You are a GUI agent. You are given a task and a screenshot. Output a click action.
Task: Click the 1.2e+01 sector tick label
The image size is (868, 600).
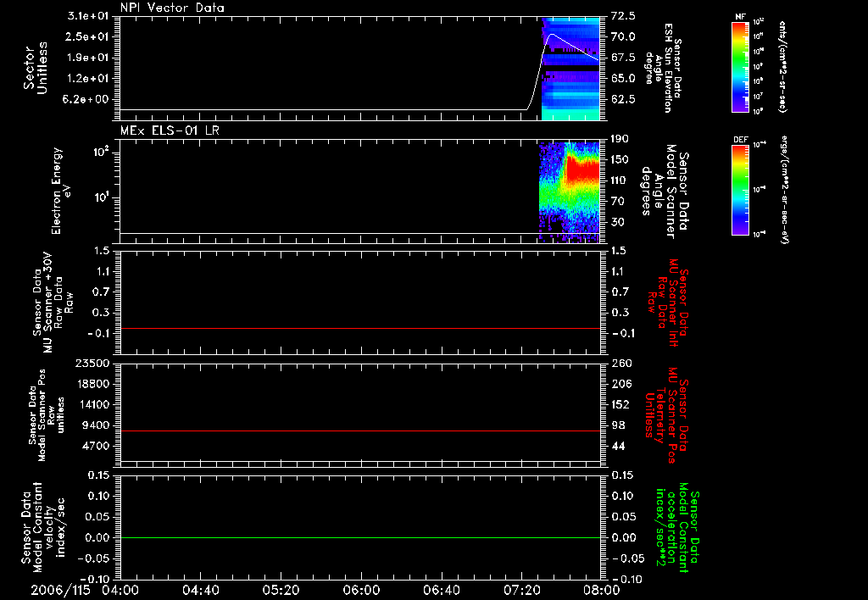[x=88, y=78]
